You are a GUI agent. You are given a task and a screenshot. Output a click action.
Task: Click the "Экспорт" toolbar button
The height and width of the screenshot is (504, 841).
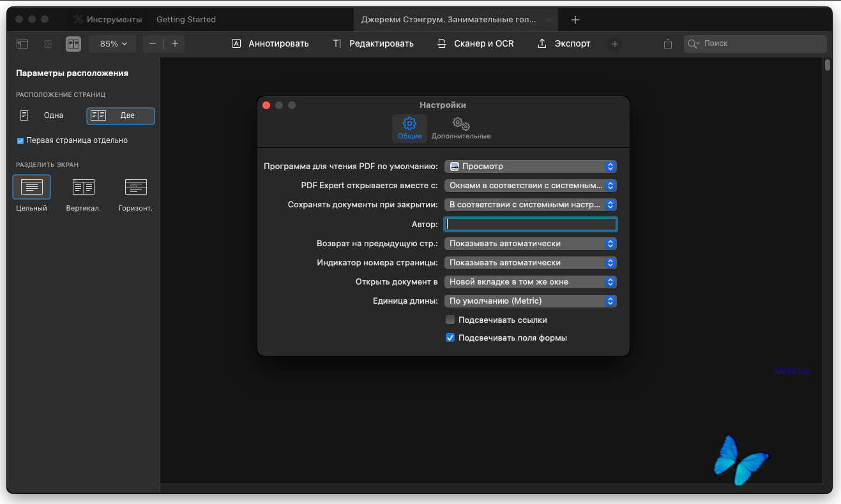[x=564, y=44]
